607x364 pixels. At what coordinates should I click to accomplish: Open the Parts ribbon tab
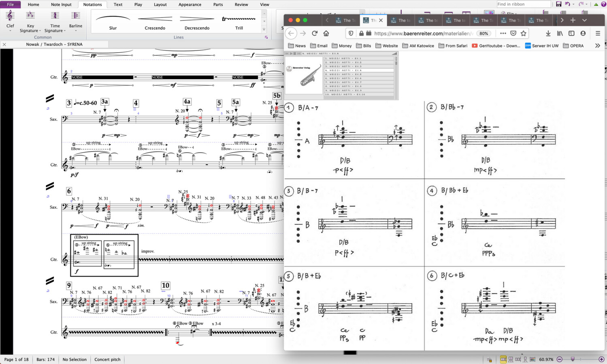[x=218, y=4]
